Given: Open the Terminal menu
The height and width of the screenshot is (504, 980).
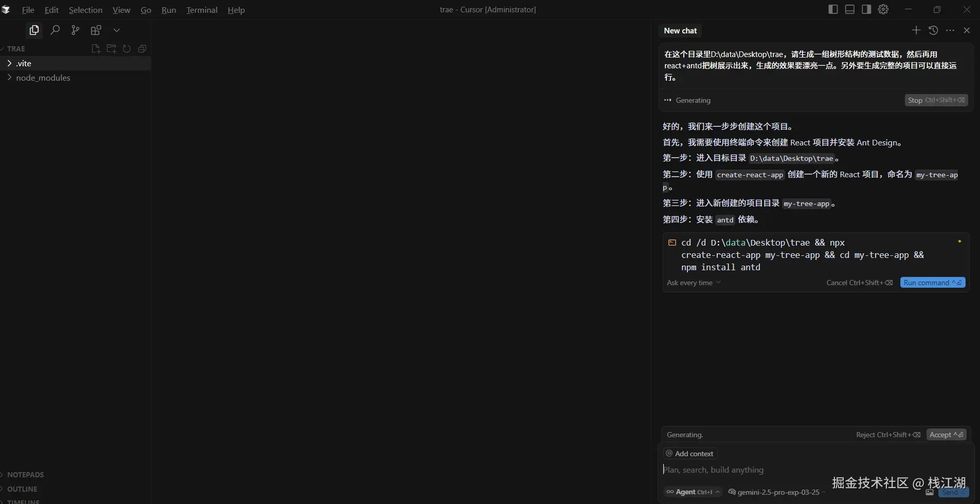Looking at the screenshot, I should tap(202, 10).
